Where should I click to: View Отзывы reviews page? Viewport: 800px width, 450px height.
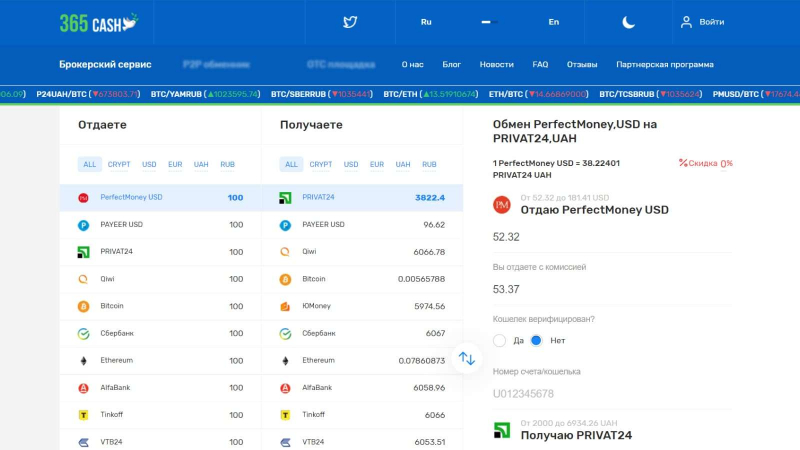pos(582,65)
